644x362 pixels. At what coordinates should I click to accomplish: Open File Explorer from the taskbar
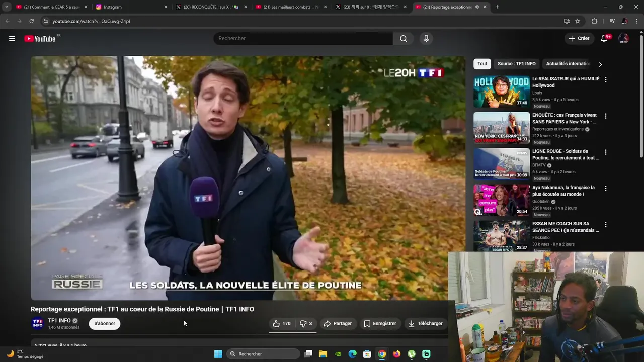[323, 354]
